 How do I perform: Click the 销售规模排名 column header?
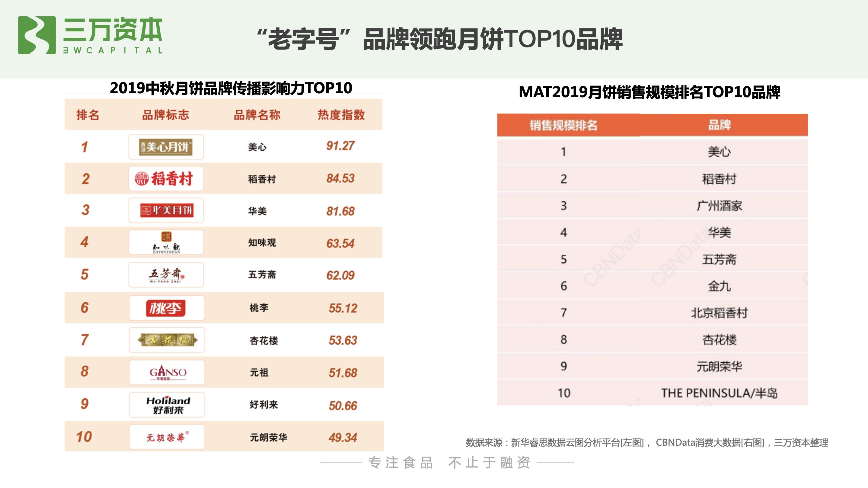(563, 125)
